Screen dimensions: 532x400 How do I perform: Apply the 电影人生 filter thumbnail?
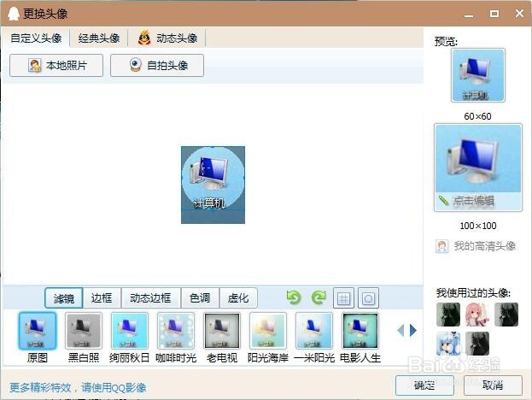(360, 331)
